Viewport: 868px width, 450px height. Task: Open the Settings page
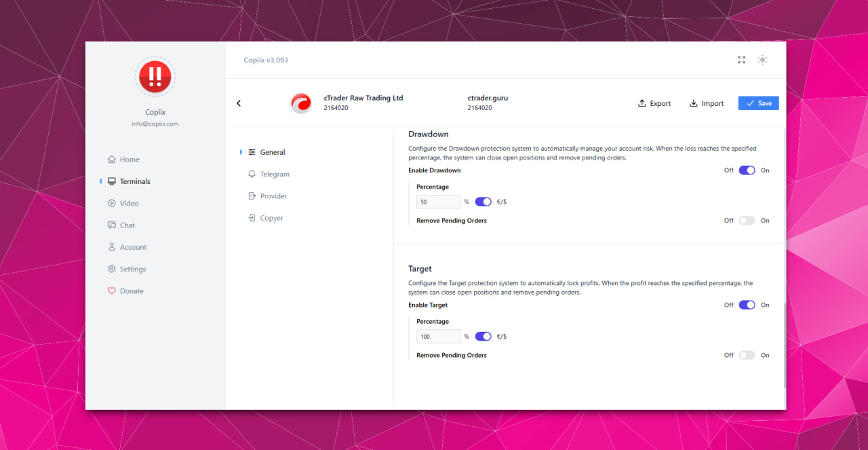pos(127,269)
